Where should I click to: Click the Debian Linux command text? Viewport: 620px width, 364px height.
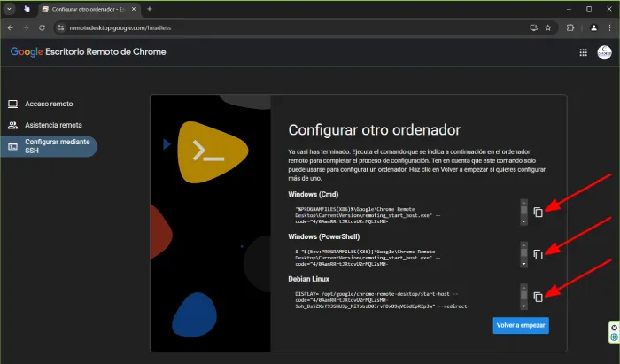point(382,300)
